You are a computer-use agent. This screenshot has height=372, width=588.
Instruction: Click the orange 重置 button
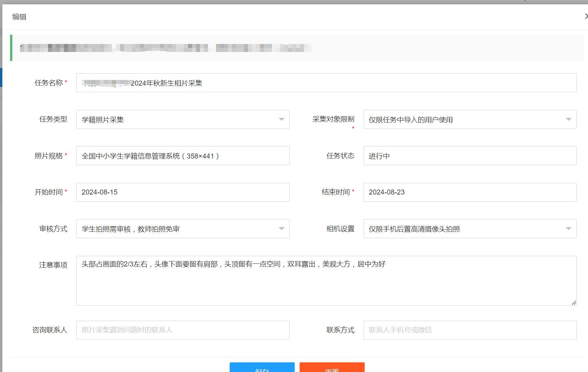coord(332,367)
